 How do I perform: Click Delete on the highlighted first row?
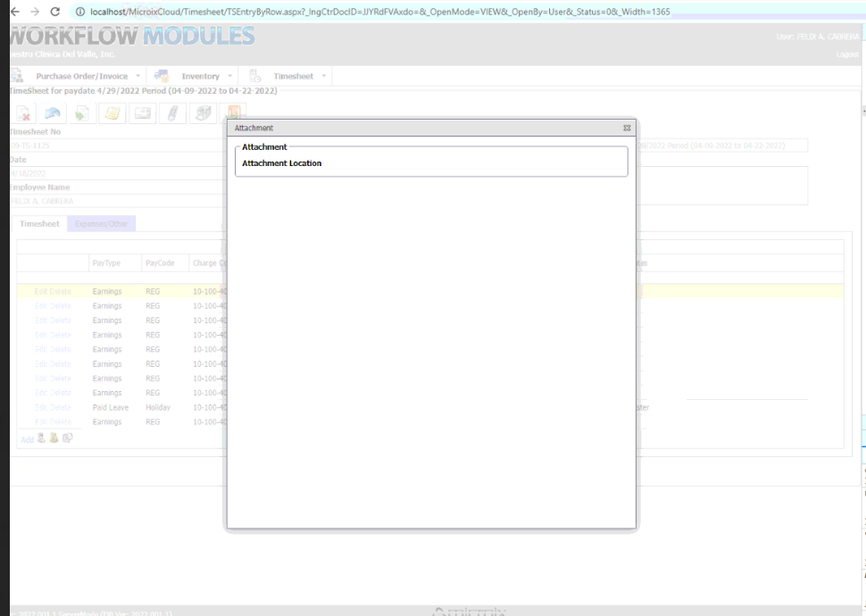pos(61,292)
